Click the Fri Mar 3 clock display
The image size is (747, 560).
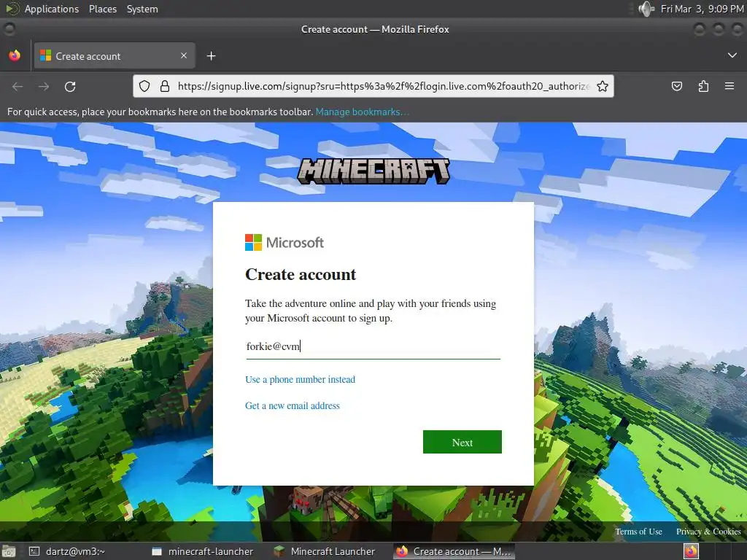(x=702, y=9)
